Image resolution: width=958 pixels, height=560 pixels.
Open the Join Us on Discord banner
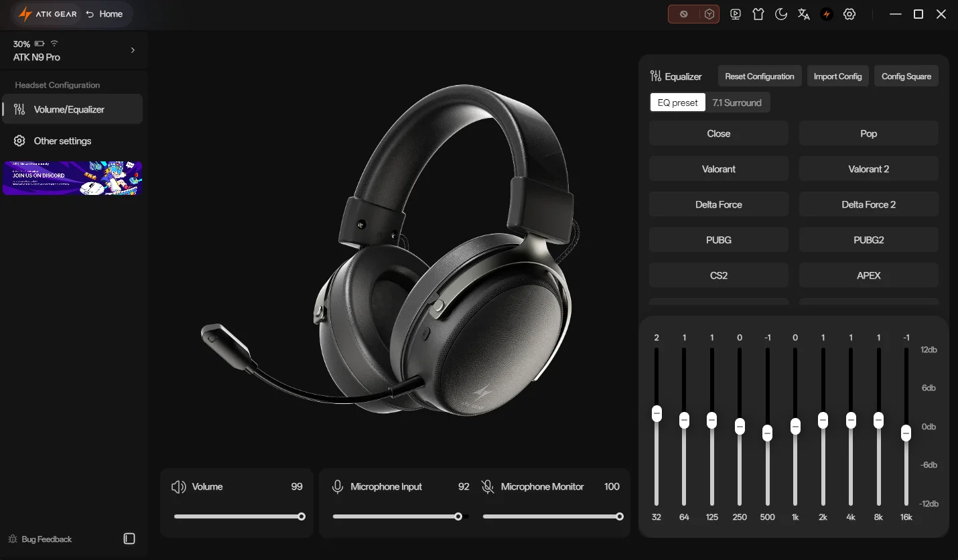click(72, 178)
